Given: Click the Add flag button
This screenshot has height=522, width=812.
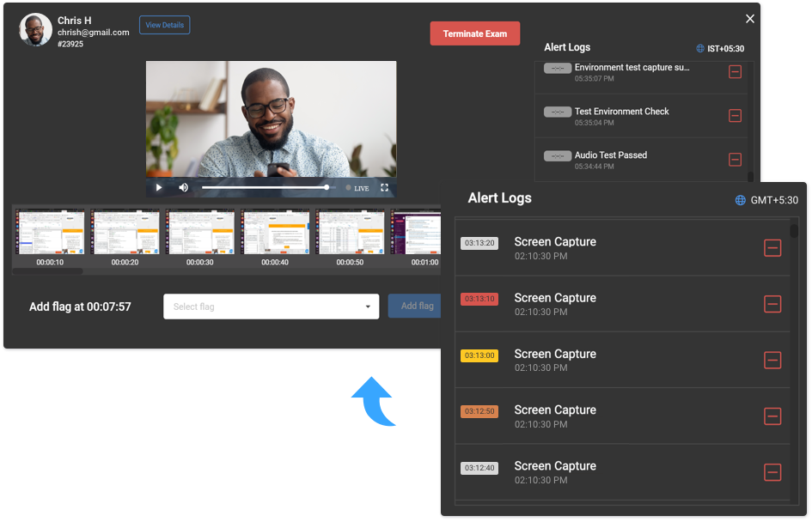Looking at the screenshot, I should 414,306.
